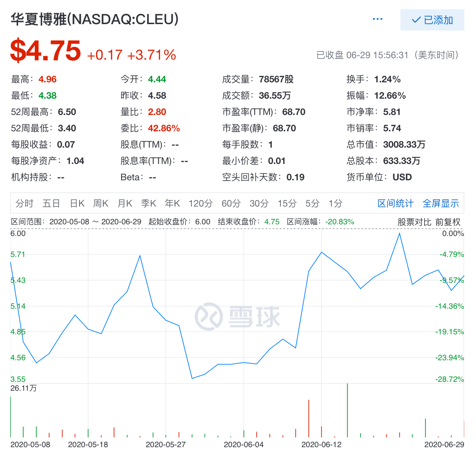476x450 pixels.
Task: Switch to 15分 interval tab
Action: pos(287,203)
